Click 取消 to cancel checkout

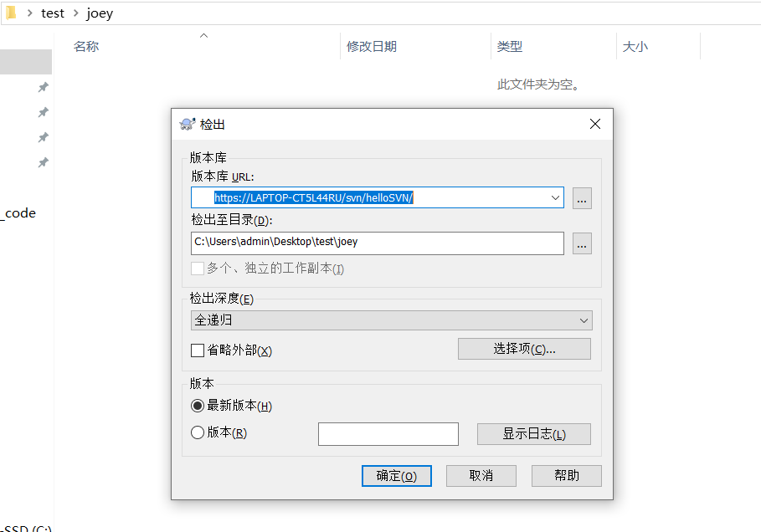(x=481, y=476)
